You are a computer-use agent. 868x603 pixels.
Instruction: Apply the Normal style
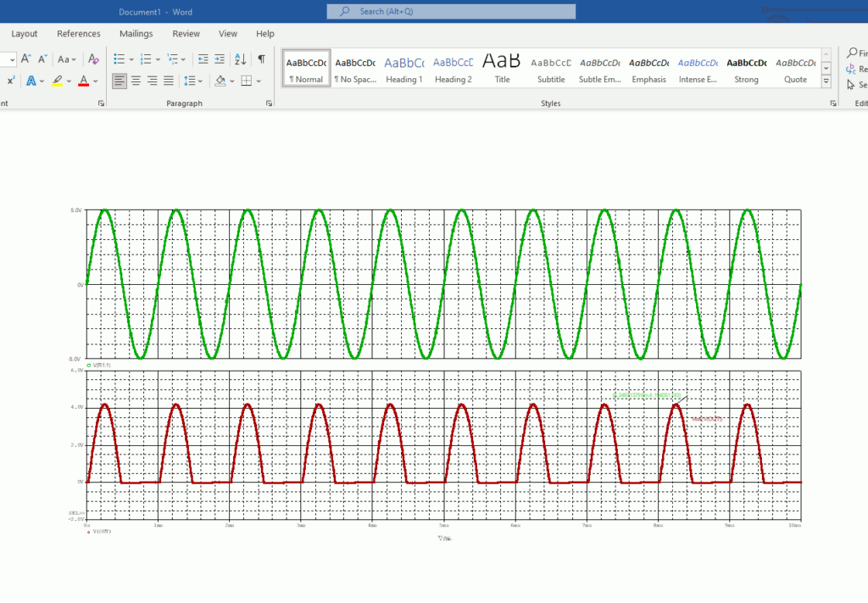tap(306, 68)
